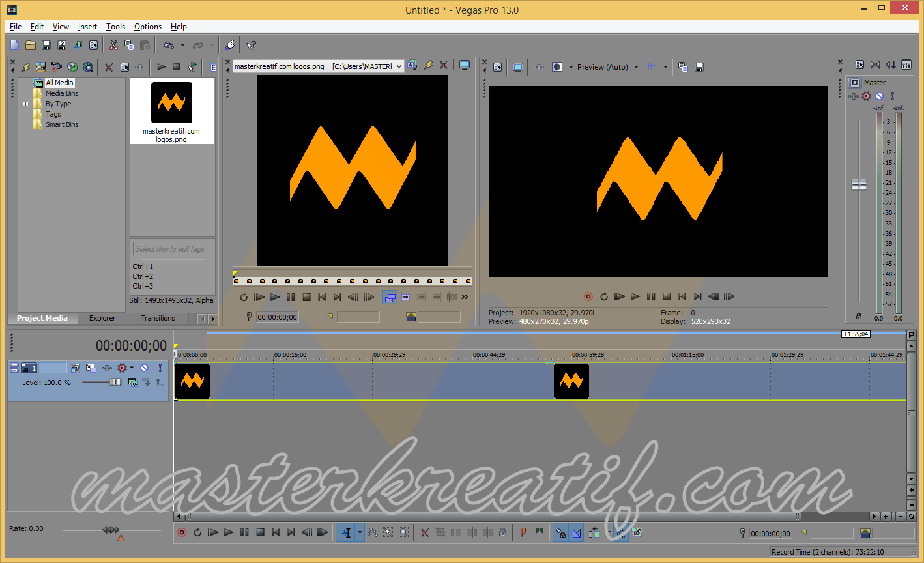
Task: Create a new project via toolbar icon
Action: pyautogui.click(x=15, y=45)
